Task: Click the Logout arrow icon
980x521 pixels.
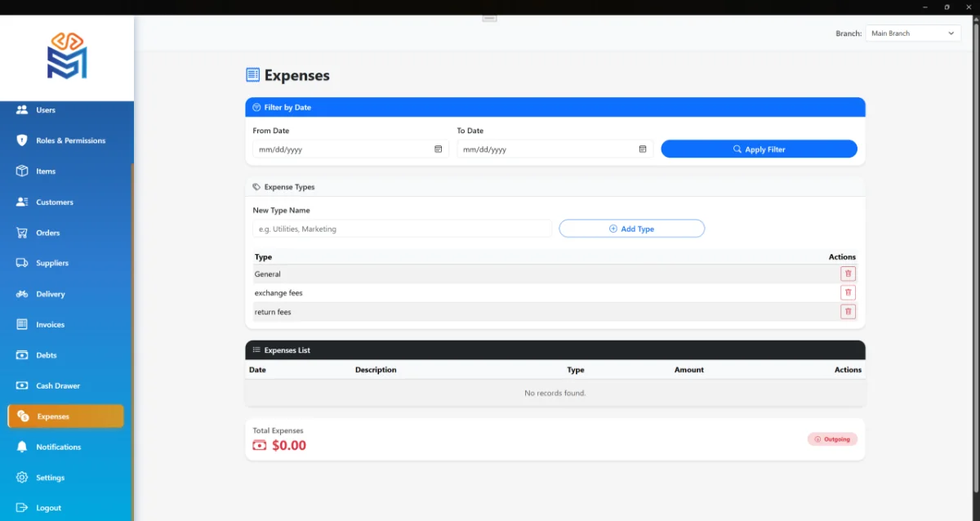Action: point(22,508)
